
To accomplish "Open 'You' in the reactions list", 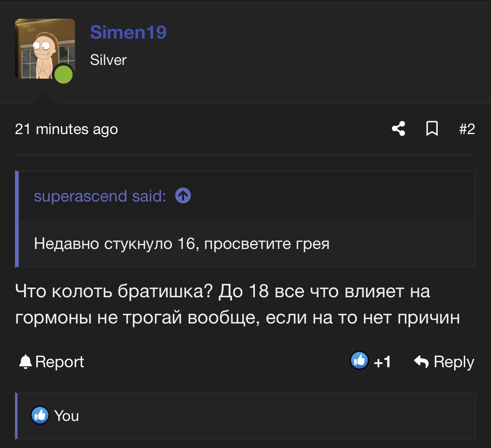I will 66,416.
